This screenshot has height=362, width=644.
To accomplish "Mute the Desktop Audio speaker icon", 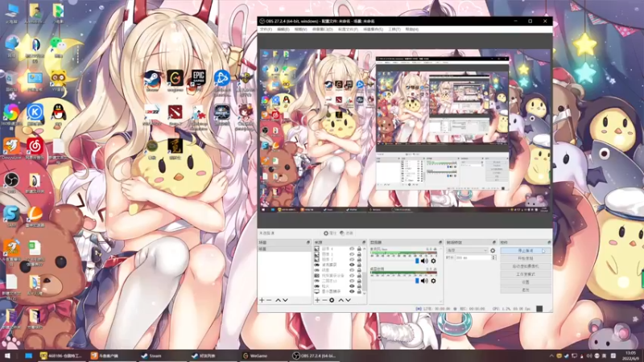I will pyautogui.click(x=425, y=281).
